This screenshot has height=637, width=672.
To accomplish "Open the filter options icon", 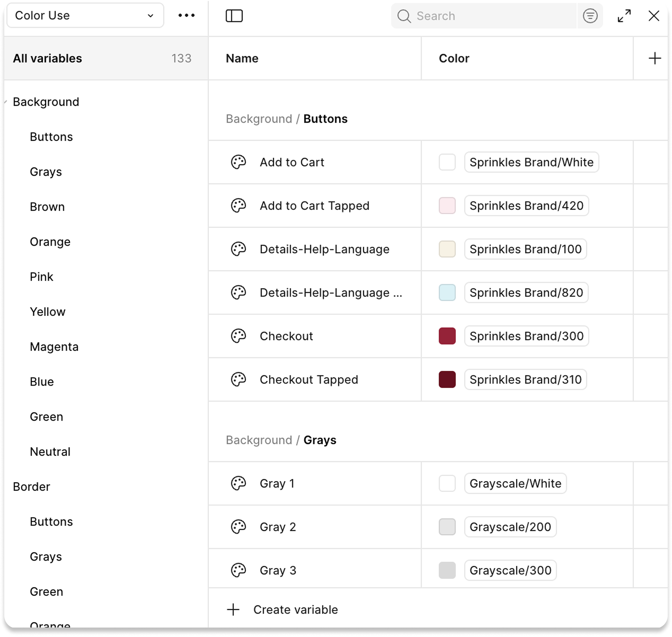I will tap(590, 16).
